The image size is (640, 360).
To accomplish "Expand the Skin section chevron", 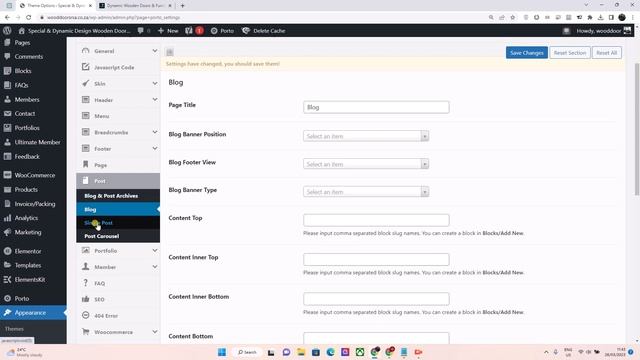I will click(x=155, y=84).
